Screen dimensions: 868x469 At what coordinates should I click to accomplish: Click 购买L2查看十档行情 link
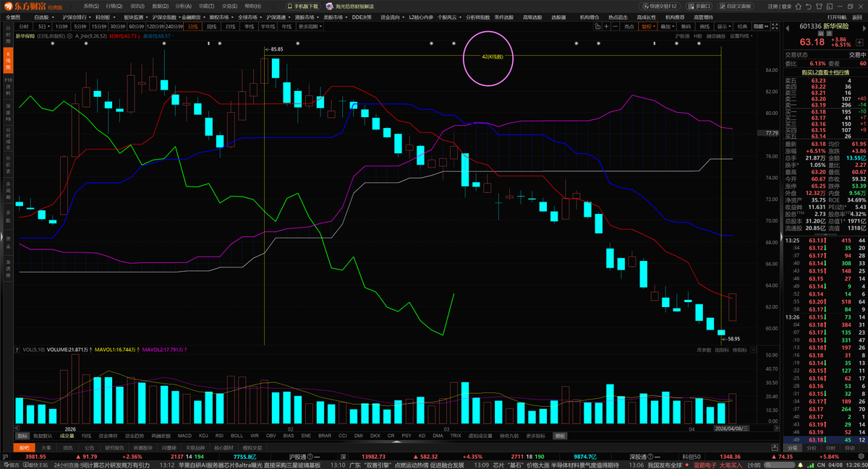point(825,72)
